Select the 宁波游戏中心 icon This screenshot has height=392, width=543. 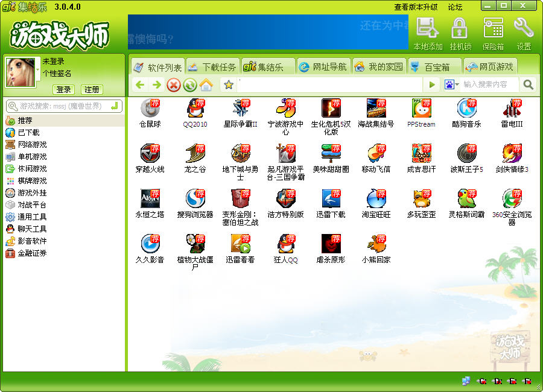click(x=286, y=108)
